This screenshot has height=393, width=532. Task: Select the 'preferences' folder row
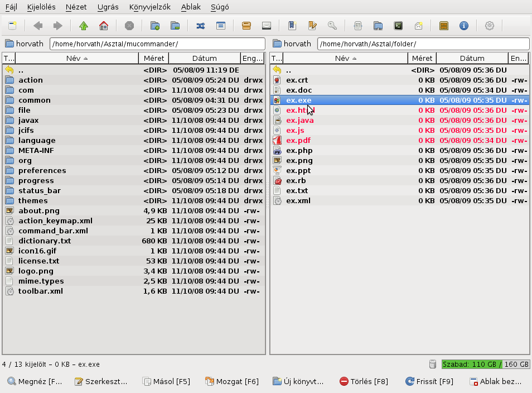(x=134, y=170)
